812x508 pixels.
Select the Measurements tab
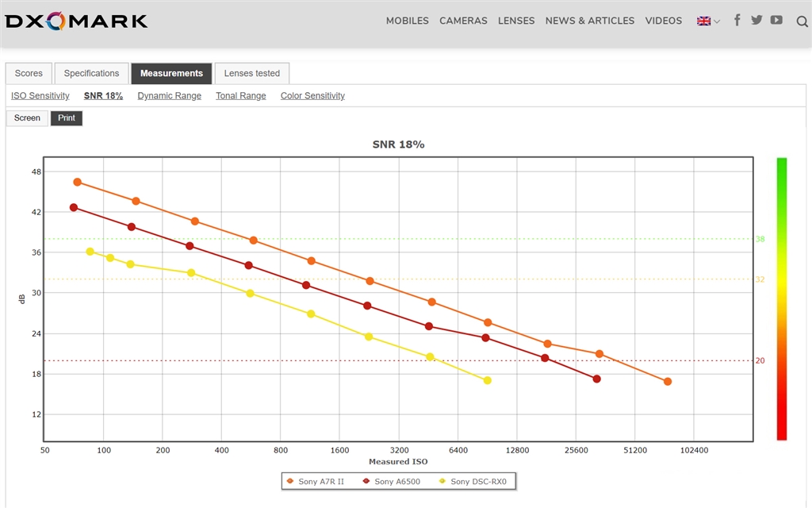coord(171,73)
